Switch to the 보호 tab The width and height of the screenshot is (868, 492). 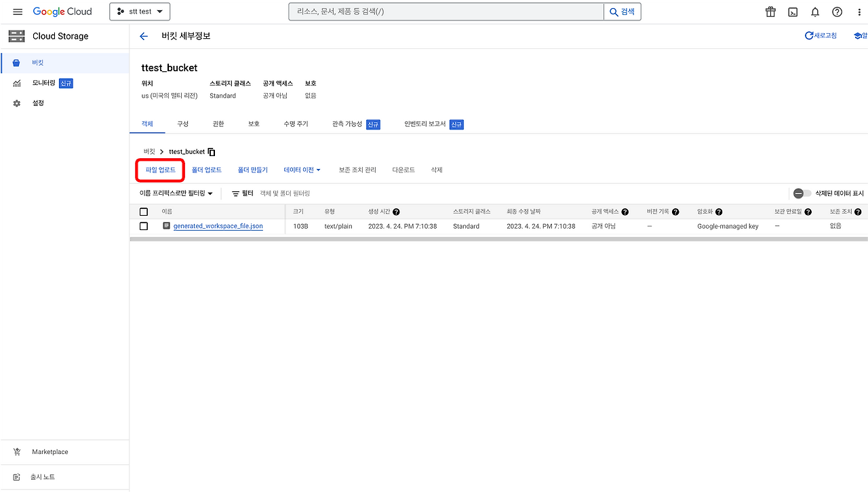click(x=254, y=124)
